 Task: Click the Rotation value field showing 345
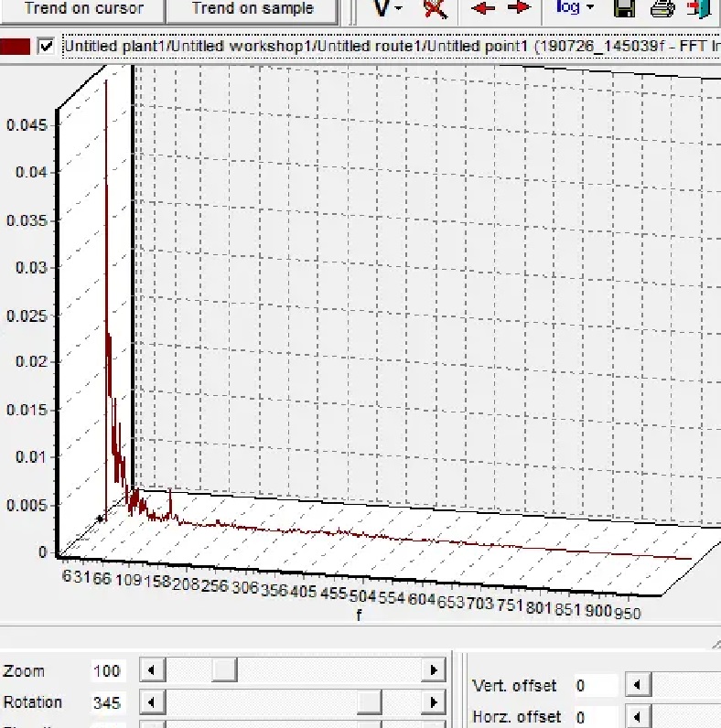pos(108,702)
